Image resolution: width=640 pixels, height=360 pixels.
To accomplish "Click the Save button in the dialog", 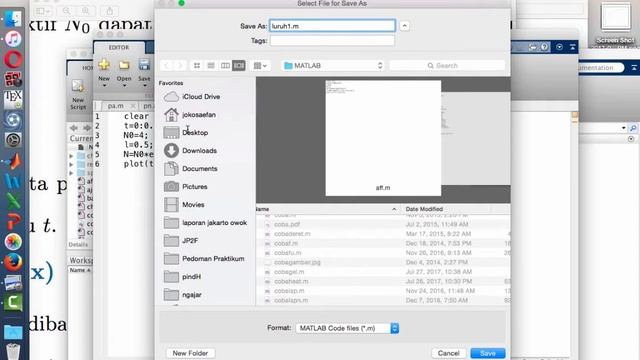I will pyautogui.click(x=487, y=353).
